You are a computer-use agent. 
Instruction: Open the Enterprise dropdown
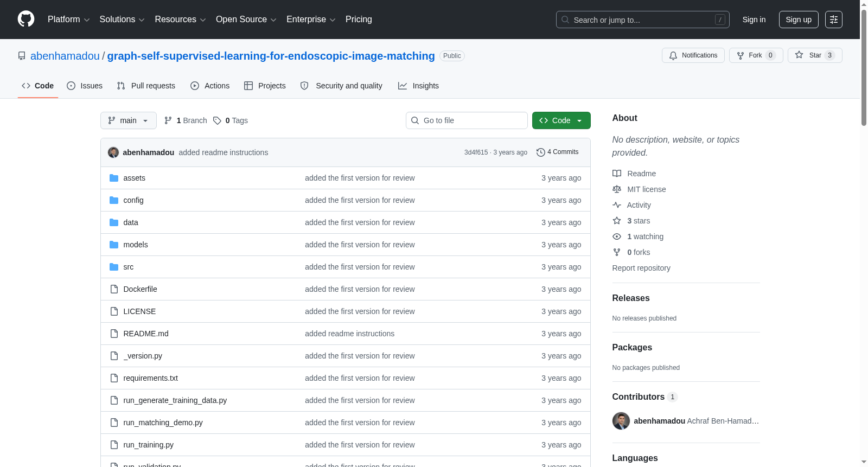coord(311,20)
